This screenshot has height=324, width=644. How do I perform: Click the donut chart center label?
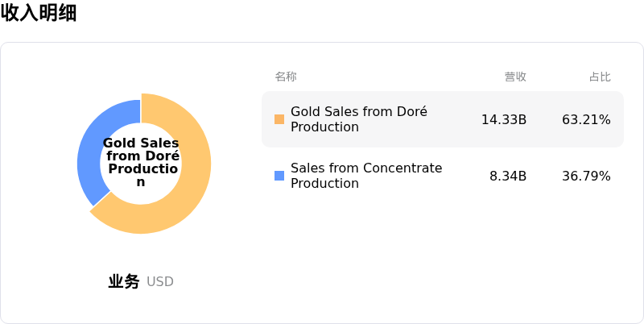coord(141,163)
